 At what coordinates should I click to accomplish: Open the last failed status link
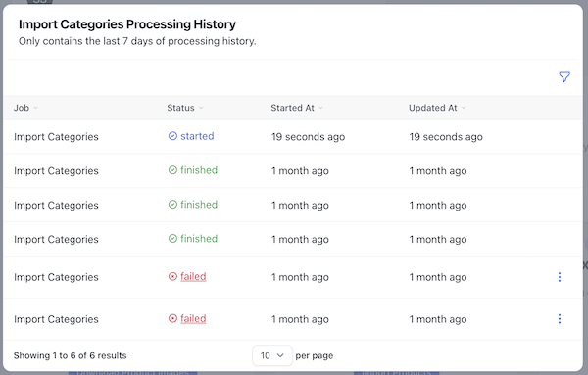(193, 318)
